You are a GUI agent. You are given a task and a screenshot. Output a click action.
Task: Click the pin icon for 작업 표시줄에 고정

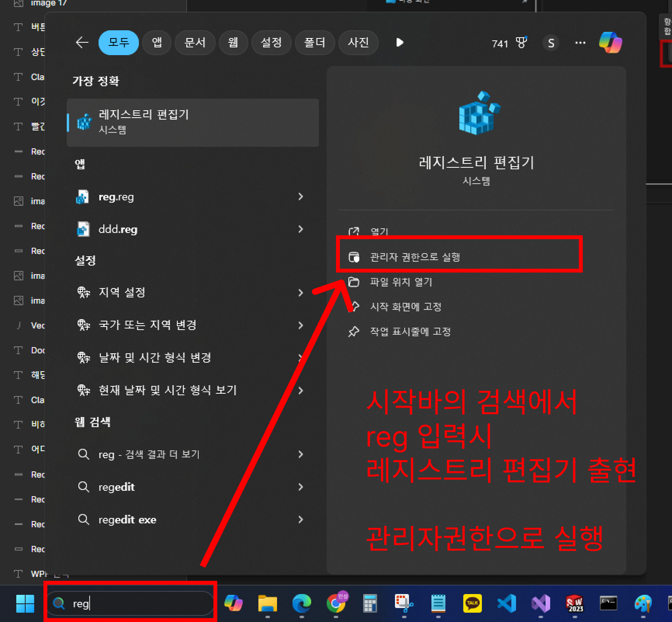pos(353,332)
